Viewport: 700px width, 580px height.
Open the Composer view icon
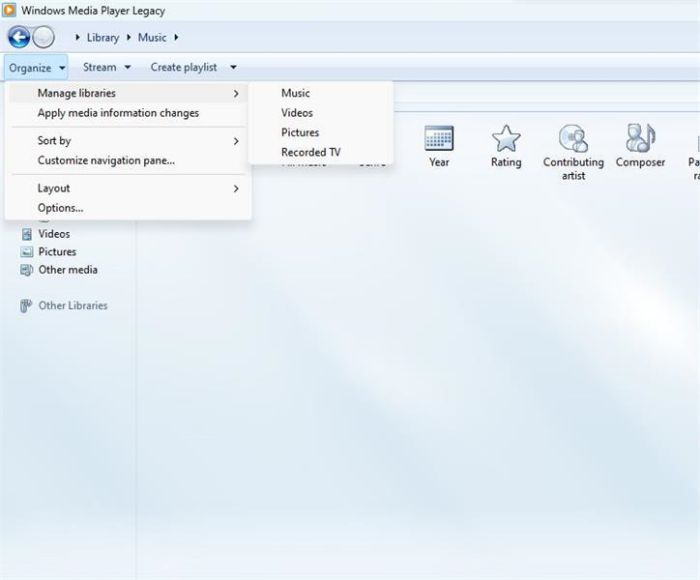[640, 138]
